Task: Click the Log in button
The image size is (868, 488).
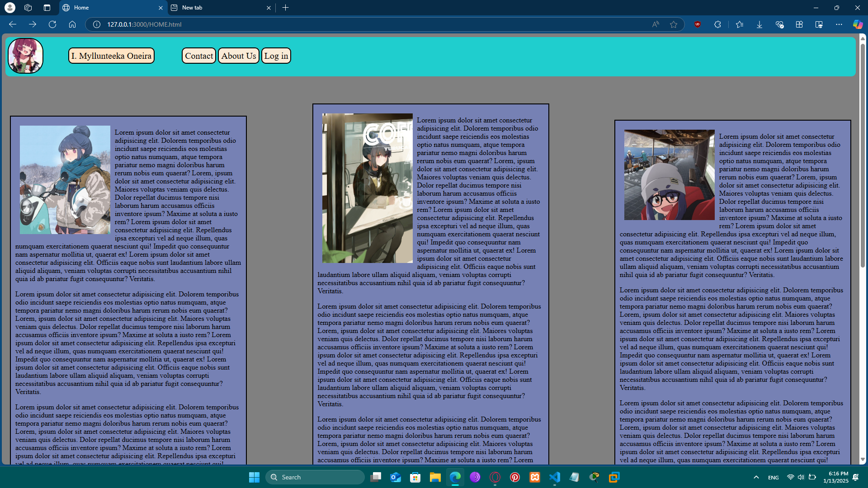Action: tap(276, 56)
